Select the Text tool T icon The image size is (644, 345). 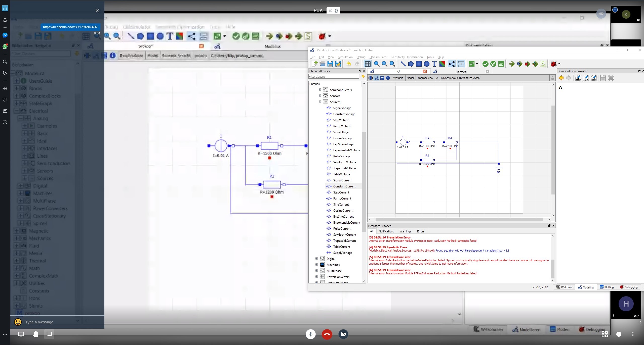click(434, 64)
